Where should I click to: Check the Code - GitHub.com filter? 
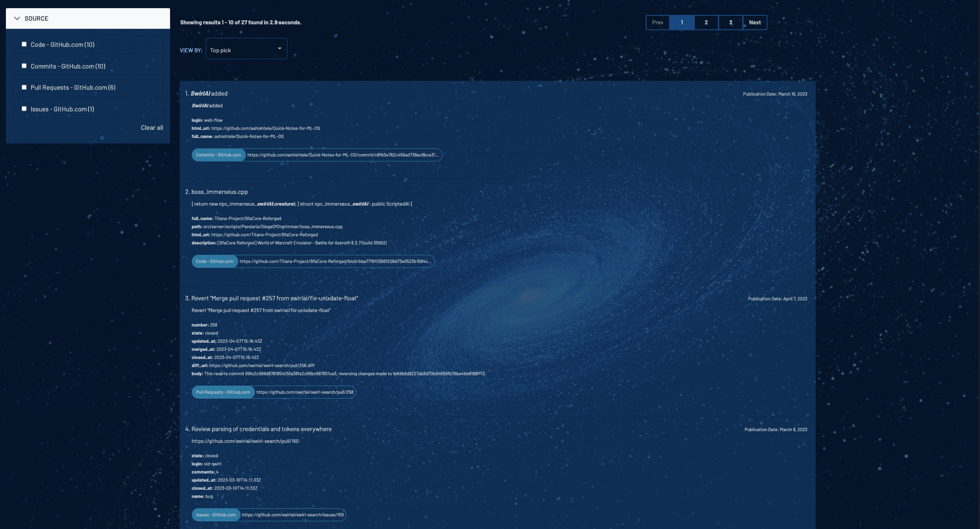tap(24, 44)
